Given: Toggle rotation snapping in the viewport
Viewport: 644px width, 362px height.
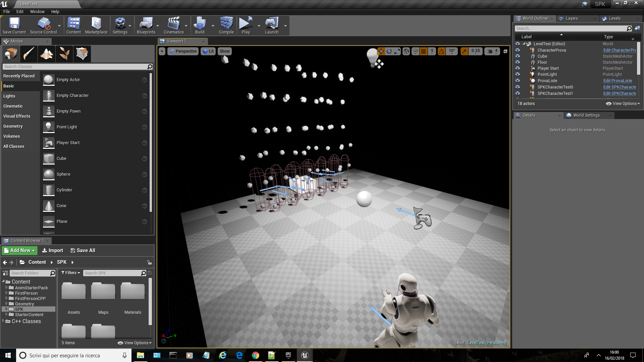Looking at the screenshot, I should click(441, 51).
